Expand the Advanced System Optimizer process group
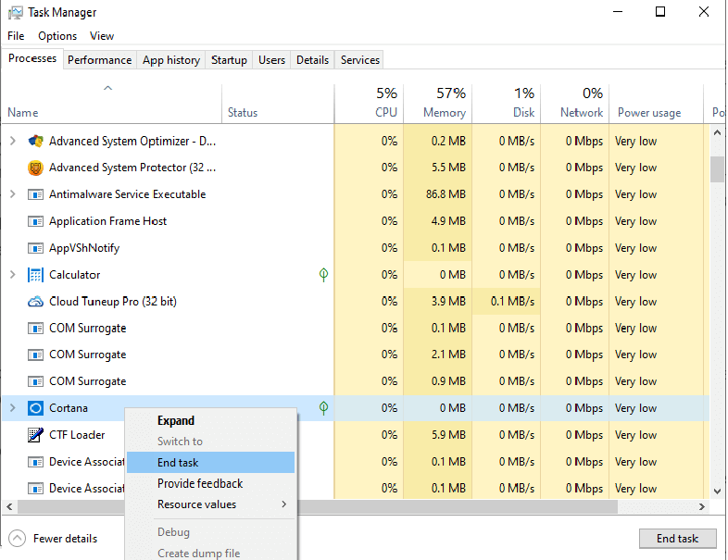 [13, 141]
